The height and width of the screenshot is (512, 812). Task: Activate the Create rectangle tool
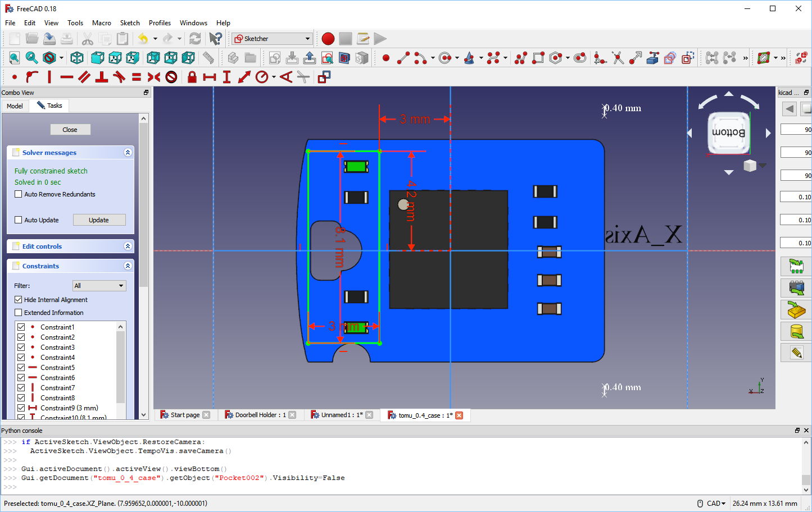537,58
